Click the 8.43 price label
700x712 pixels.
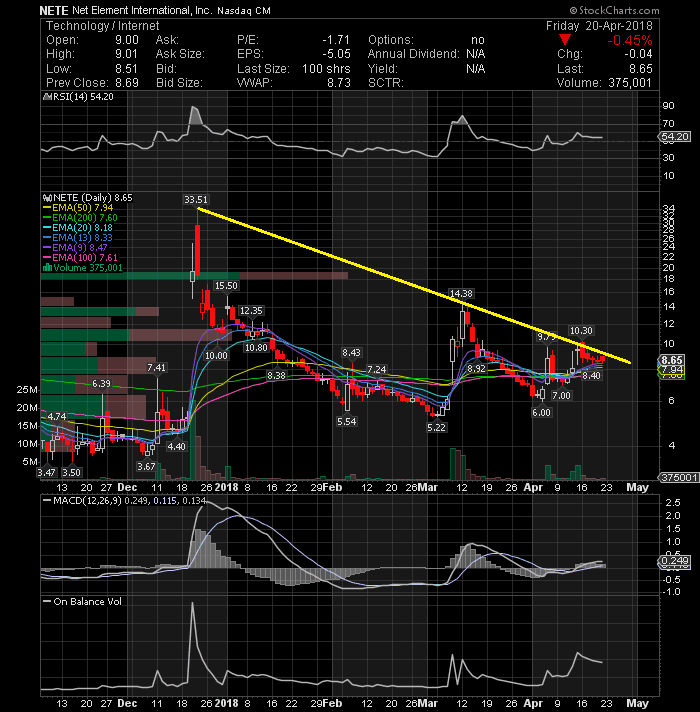tap(351, 353)
